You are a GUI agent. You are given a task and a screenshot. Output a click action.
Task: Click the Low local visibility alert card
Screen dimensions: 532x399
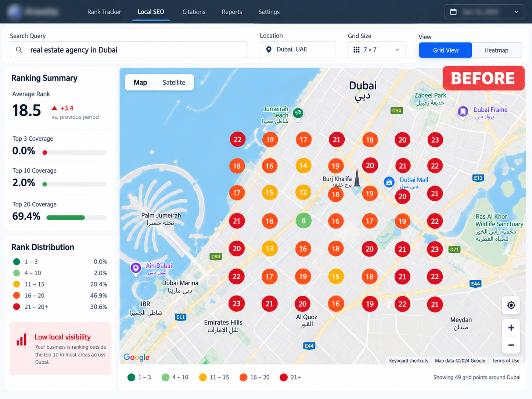60,349
